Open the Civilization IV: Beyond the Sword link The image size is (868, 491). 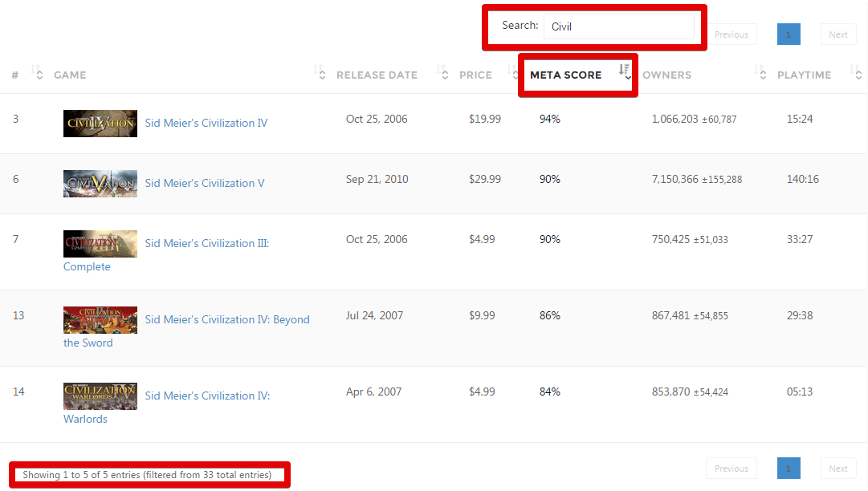tap(227, 319)
